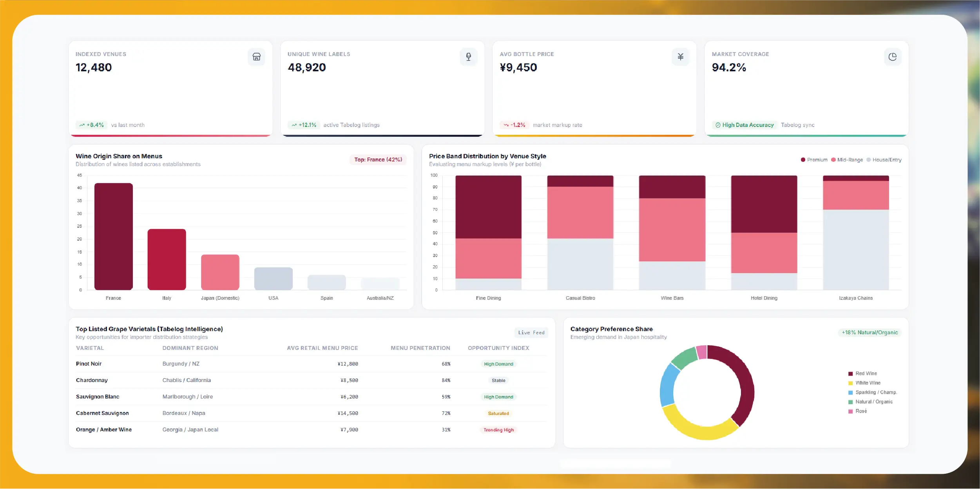
Task: Sort by Menu Penetration column header
Action: coord(420,348)
